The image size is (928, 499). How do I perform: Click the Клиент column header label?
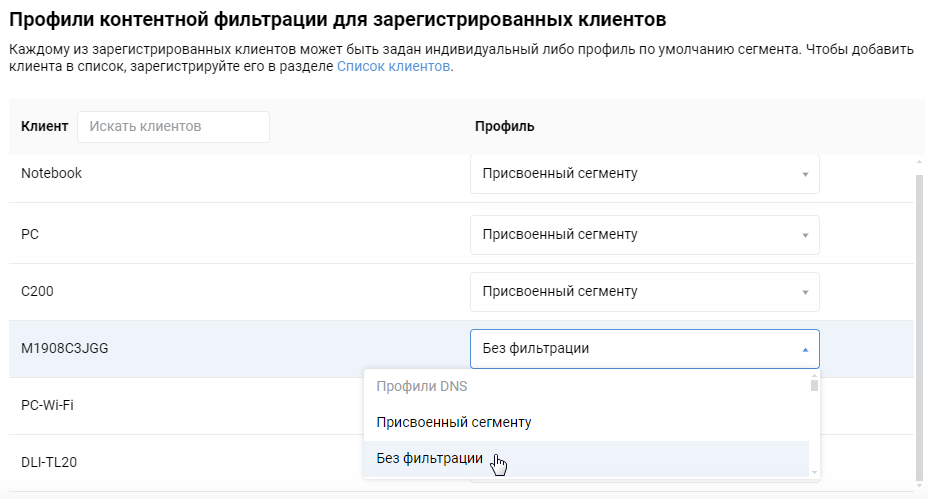pos(44,127)
